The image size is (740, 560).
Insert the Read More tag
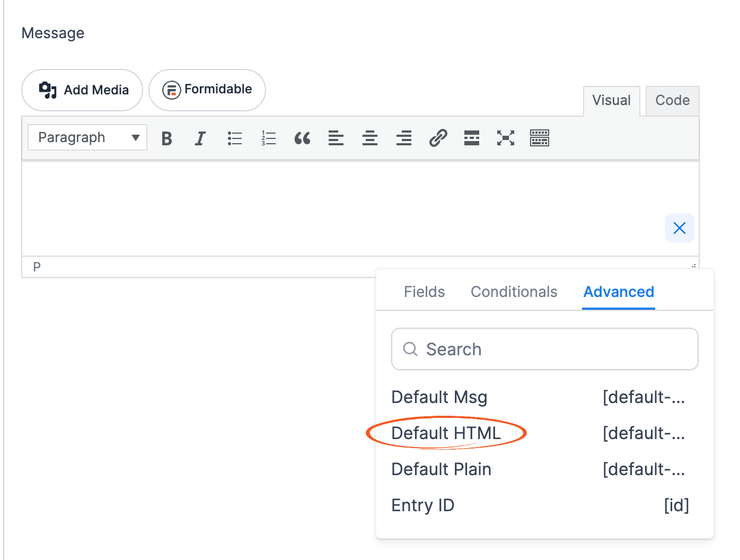[x=472, y=138]
